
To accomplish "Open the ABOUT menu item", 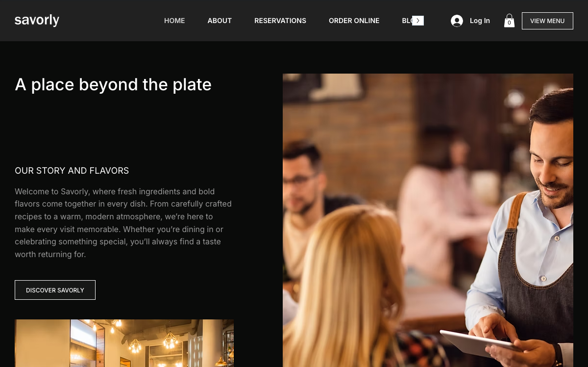I will 220,21.
